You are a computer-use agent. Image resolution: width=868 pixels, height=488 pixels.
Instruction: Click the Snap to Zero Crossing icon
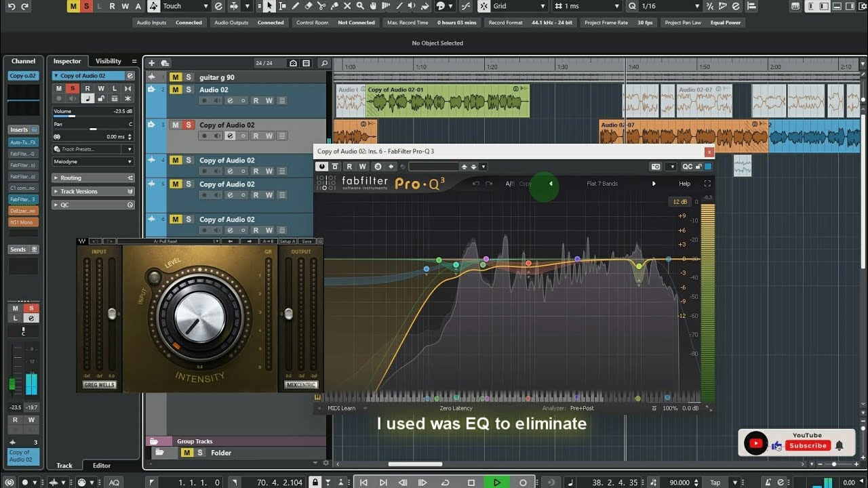click(466, 6)
